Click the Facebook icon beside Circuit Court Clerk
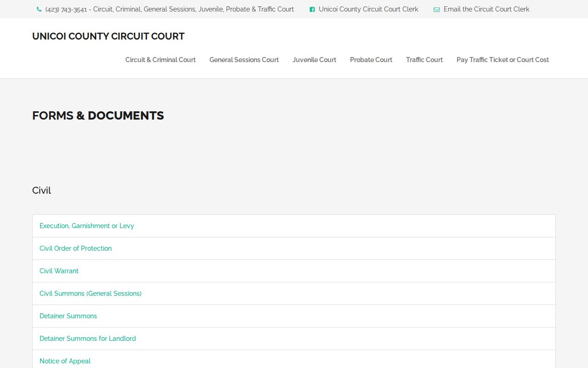This screenshot has width=588, height=368. 312,9
